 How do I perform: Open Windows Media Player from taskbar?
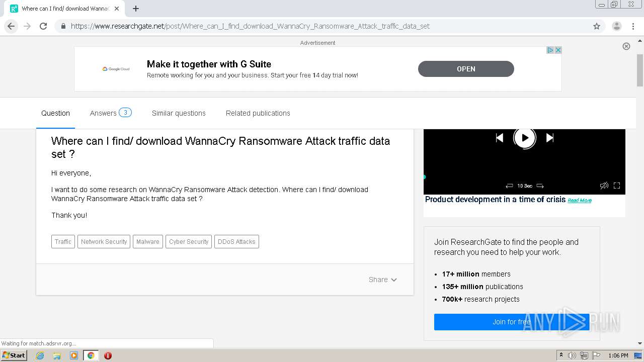coord(74,355)
